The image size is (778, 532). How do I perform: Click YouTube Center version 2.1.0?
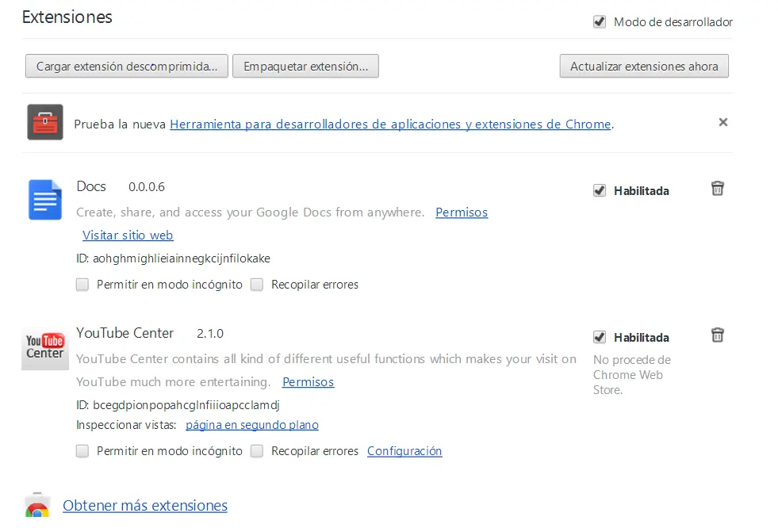tap(210, 334)
